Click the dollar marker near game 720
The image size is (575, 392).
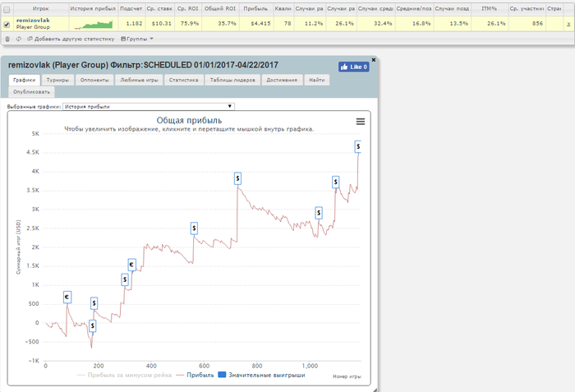coord(237,178)
